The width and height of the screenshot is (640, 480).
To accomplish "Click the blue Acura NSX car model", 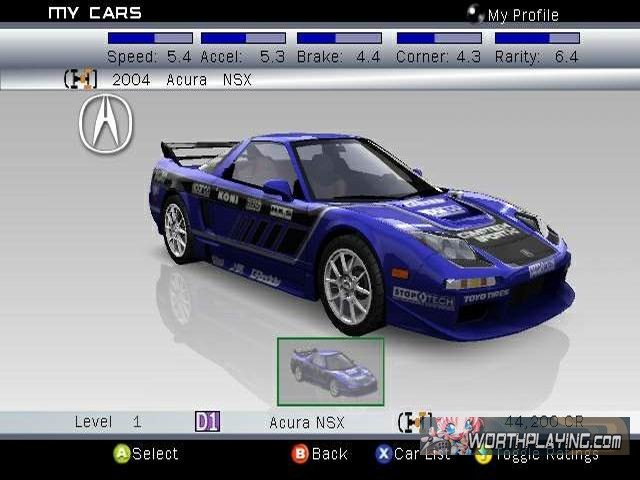I will [361, 236].
